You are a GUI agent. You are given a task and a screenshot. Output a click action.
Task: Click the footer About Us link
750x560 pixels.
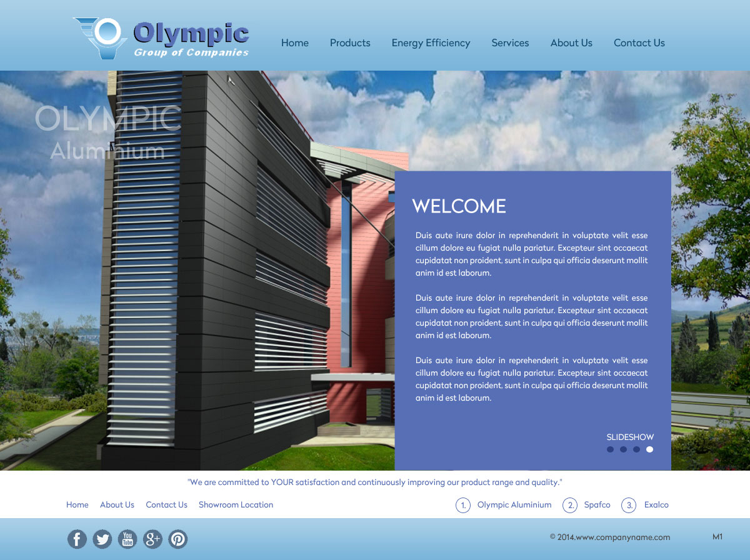click(x=117, y=505)
